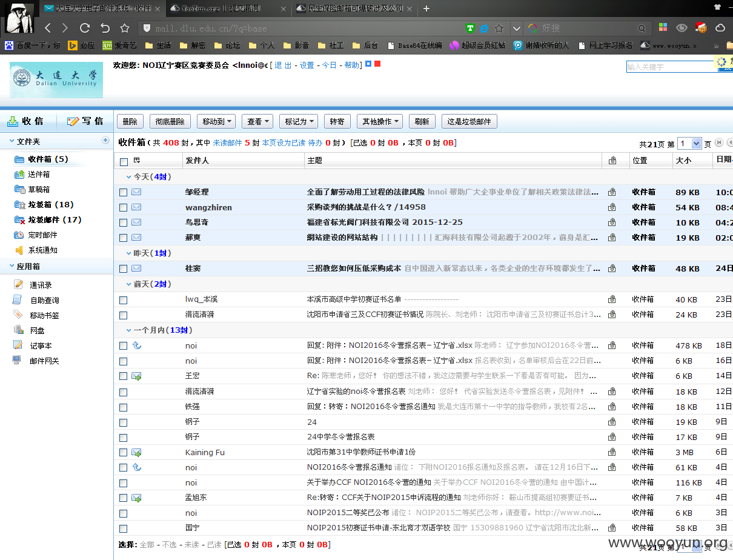The height and width of the screenshot is (560, 733).
Task: Reload the page with the browser refresh icon
Action: pos(85,28)
